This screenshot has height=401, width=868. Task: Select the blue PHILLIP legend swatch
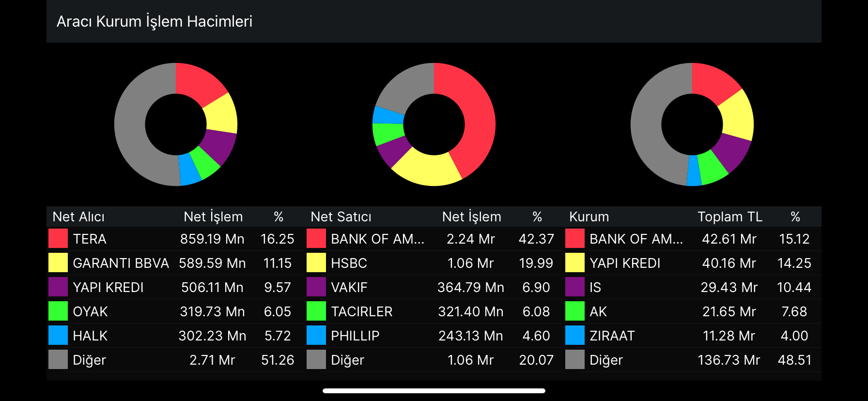[x=316, y=336]
